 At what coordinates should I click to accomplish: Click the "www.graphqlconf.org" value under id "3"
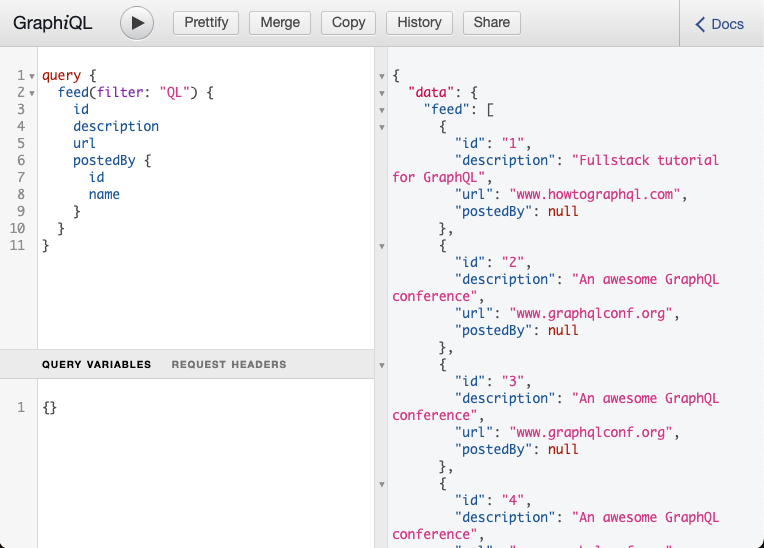click(591, 432)
